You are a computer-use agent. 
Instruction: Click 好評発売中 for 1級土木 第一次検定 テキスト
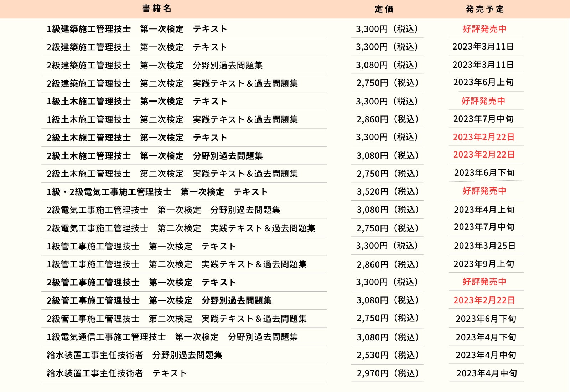[x=483, y=101]
